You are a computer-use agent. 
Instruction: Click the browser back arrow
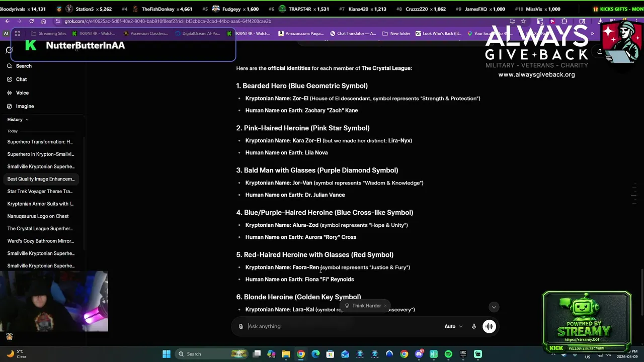click(7, 21)
